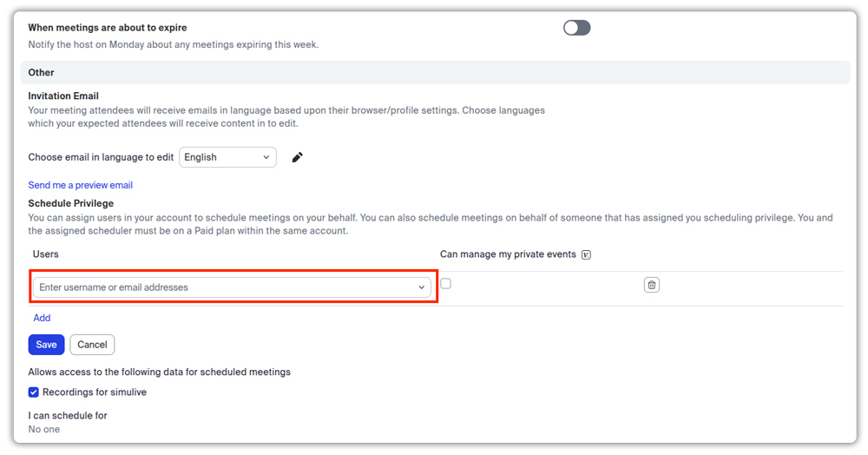Toggle the meetings about to expire switch
868x455 pixels.
coord(576,28)
